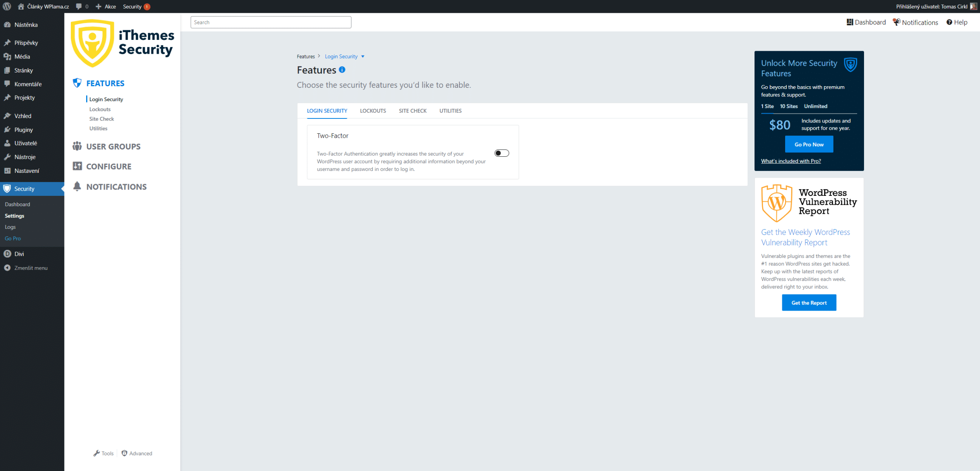
Task: Click the Features shield icon
Action: point(77,83)
